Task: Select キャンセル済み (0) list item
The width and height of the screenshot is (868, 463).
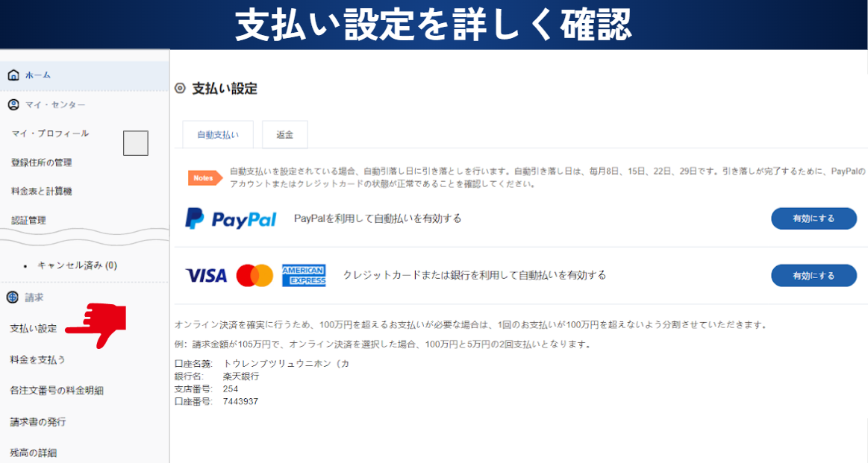Action: [x=77, y=265]
